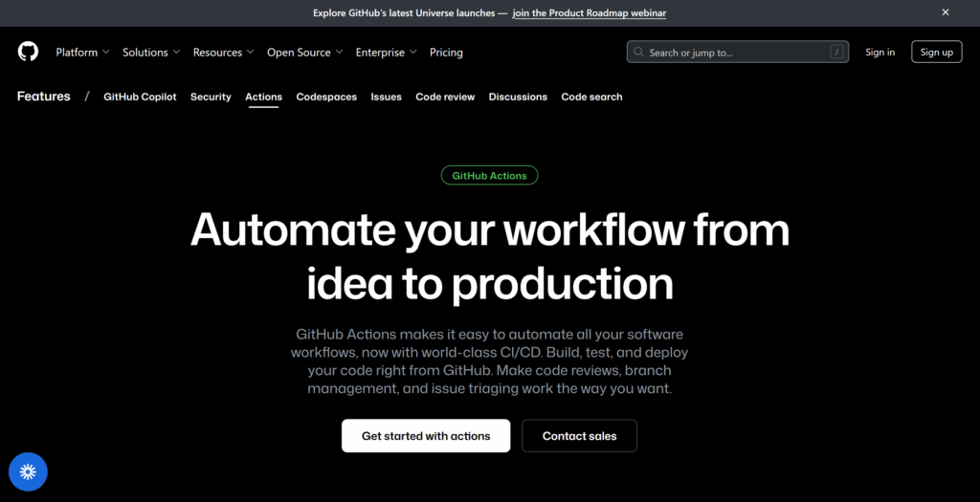This screenshot has width=980, height=502.
Task: Go to the Code search tab
Action: 591,97
